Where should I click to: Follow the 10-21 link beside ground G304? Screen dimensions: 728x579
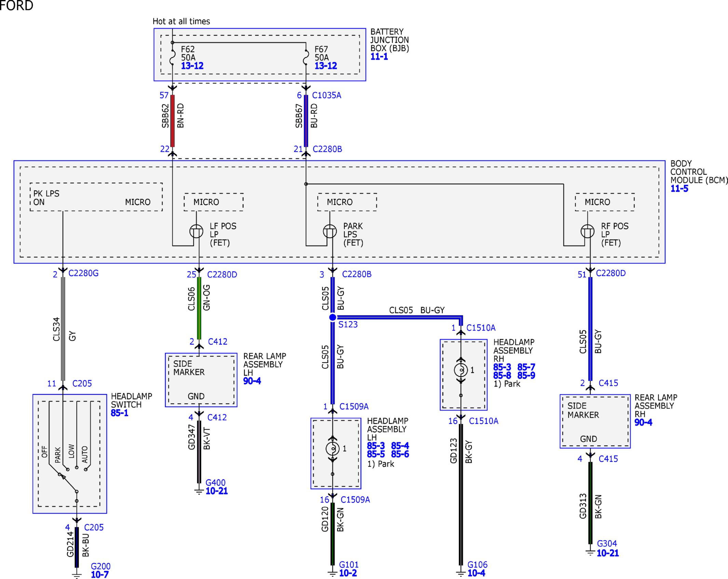[608, 553]
